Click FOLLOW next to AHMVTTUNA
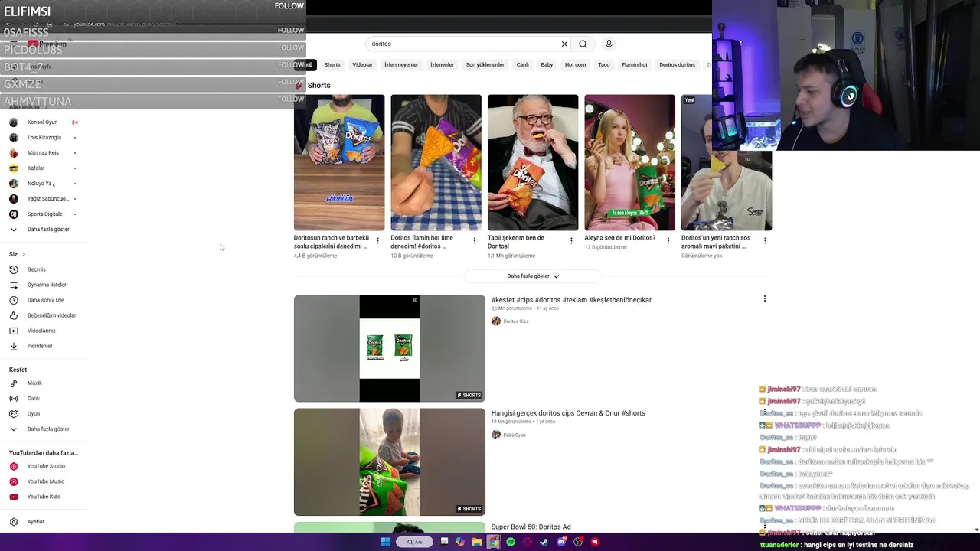The width and height of the screenshot is (980, 551). [291, 99]
